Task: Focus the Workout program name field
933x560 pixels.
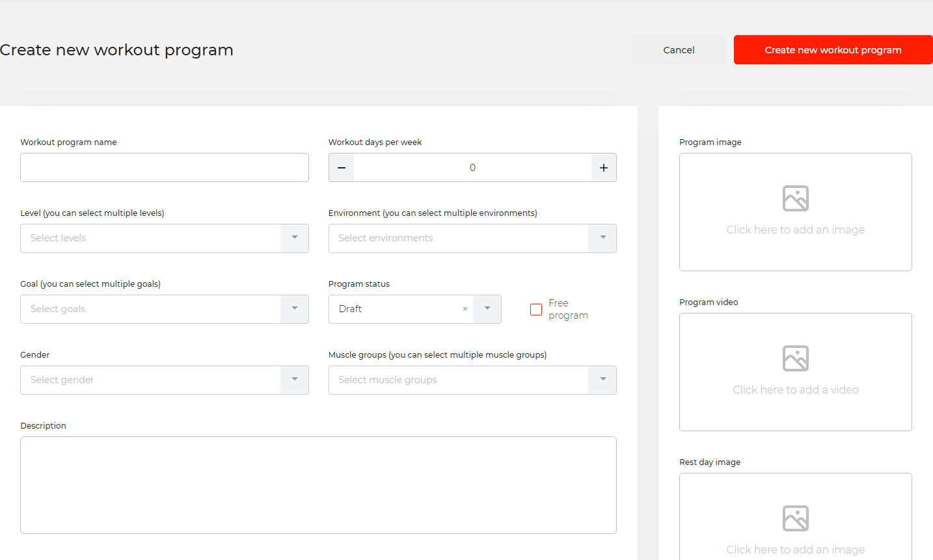Action: (165, 168)
